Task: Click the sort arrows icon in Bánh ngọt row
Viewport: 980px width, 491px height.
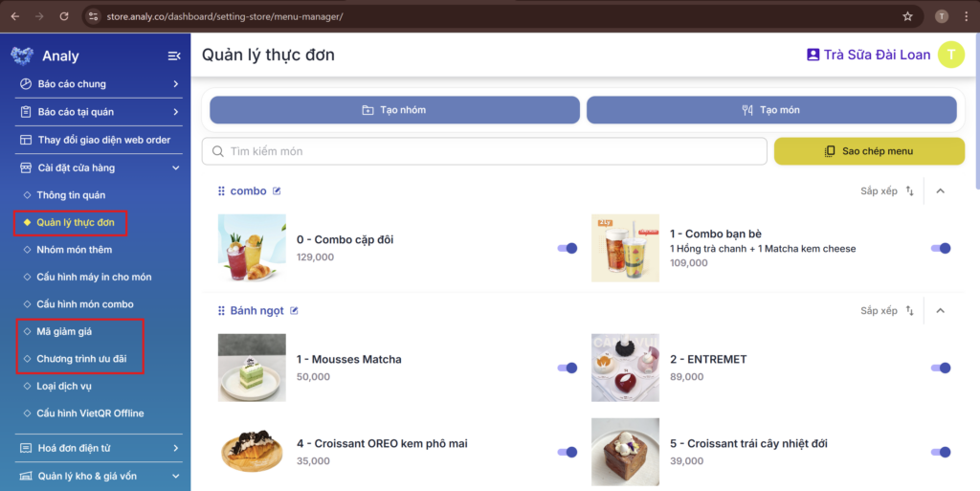Action: tap(910, 310)
